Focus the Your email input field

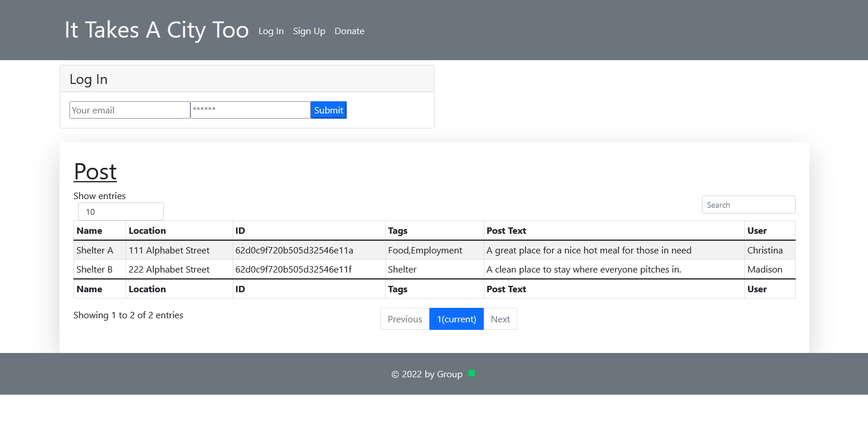(130, 110)
